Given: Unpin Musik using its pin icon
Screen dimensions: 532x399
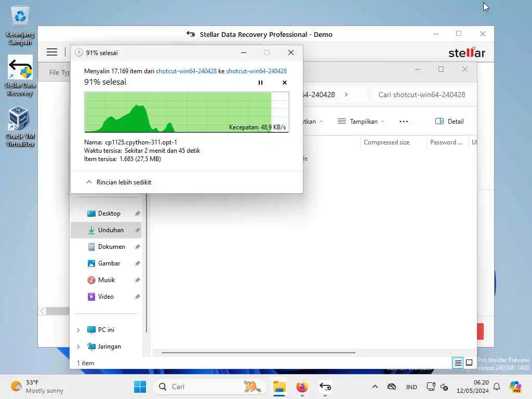Looking at the screenshot, I should click(137, 280).
